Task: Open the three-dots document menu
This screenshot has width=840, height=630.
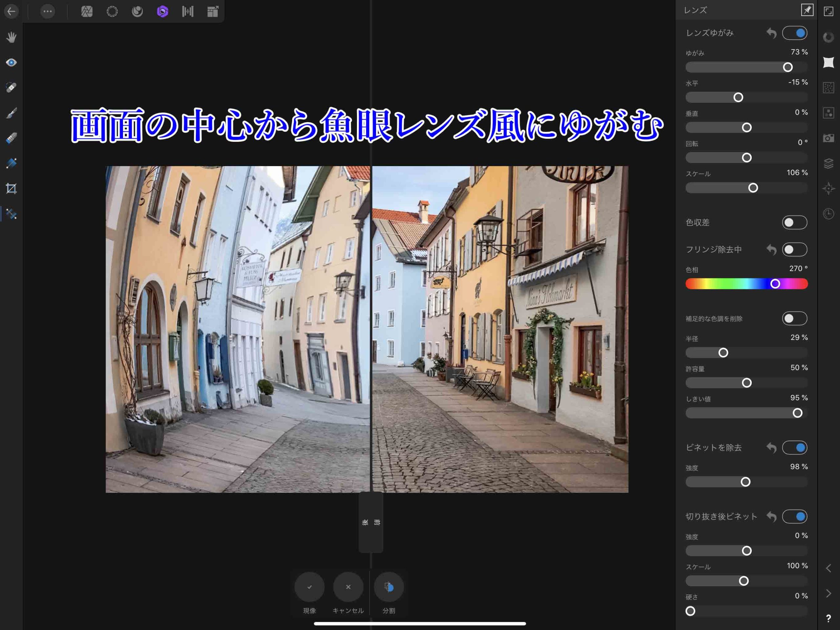Action: (x=48, y=11)
